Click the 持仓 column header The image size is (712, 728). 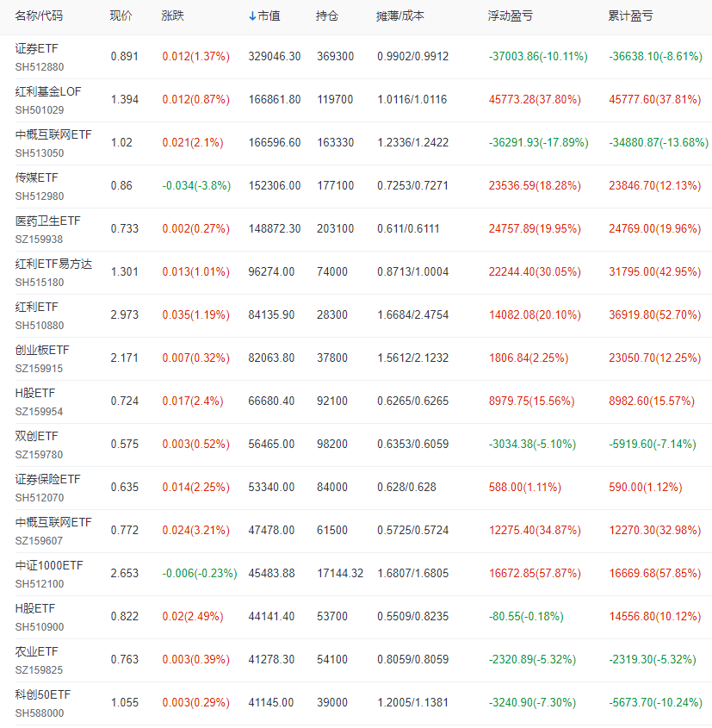click(327, 16)
